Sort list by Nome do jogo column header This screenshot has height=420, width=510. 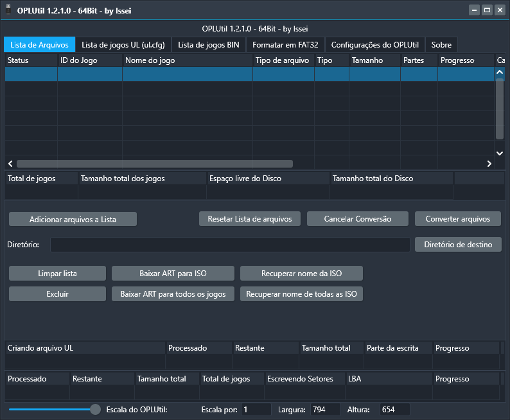click(x=187, y=60)
